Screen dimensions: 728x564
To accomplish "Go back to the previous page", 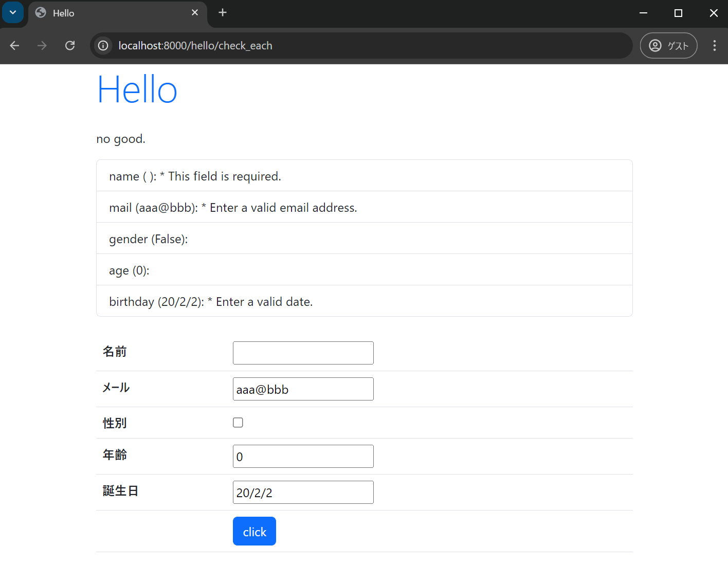I will pyautogui.click(x=14, y=45).
